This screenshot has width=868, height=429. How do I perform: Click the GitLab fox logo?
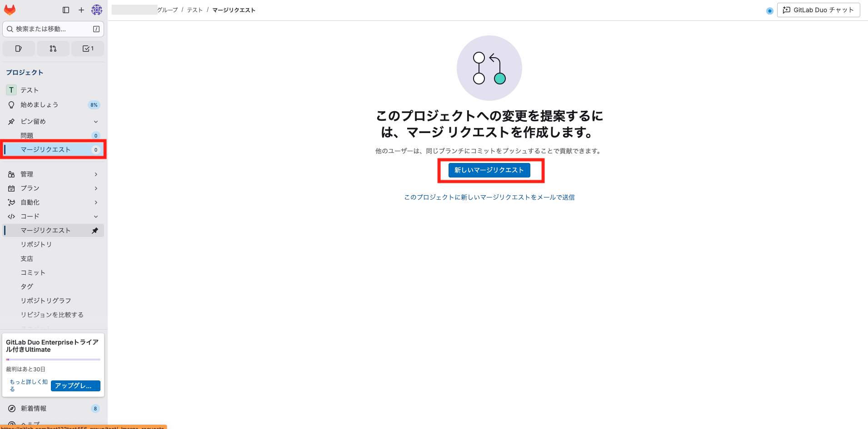tap(10, 10)
